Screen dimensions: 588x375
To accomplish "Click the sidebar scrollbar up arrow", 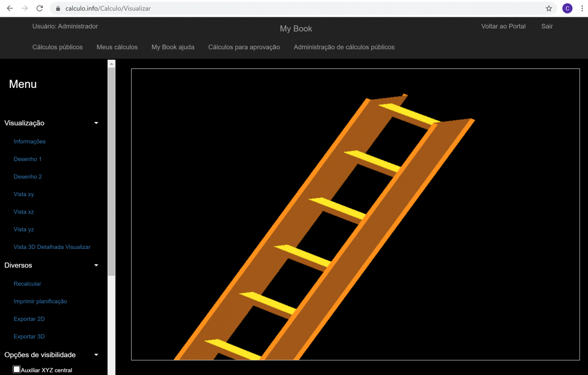I will click(x=111, y=64).
